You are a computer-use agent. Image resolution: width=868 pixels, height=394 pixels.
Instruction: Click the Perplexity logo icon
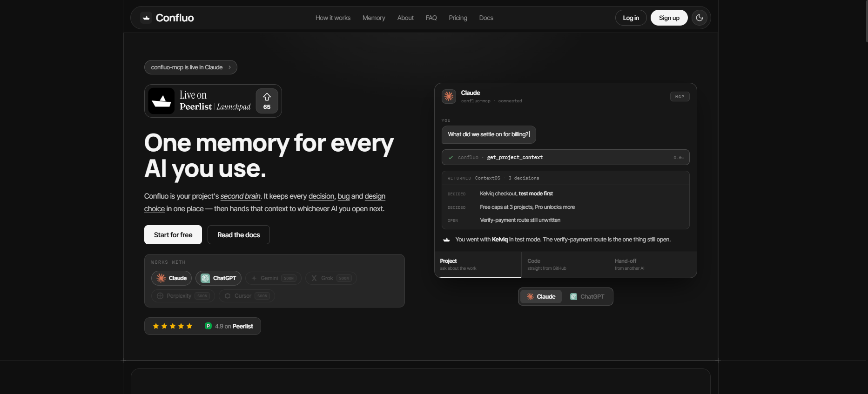click(x=160, y=296)
